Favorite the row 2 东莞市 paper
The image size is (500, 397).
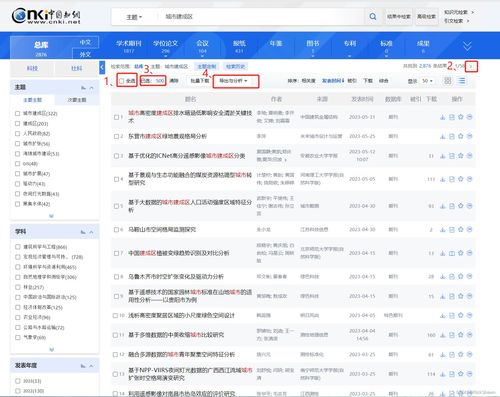(x=461, y=136)
